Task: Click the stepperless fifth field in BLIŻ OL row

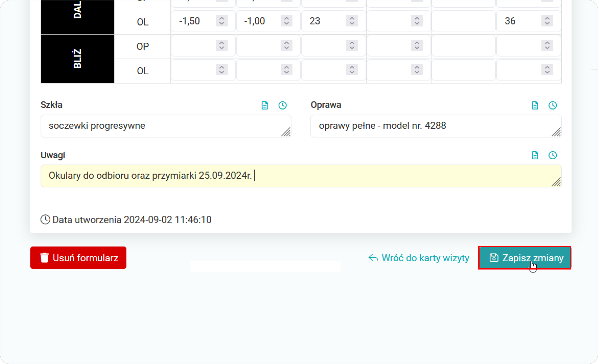Action: pos(464,70)
